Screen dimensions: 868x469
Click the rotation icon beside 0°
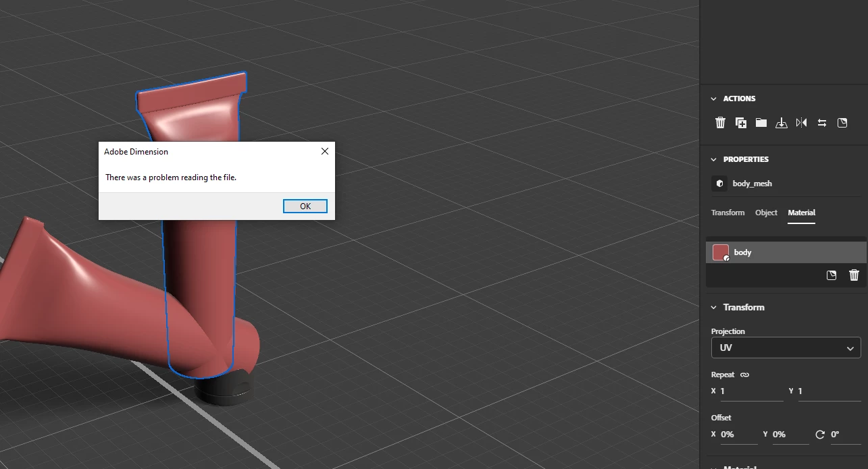click(820, 435)
